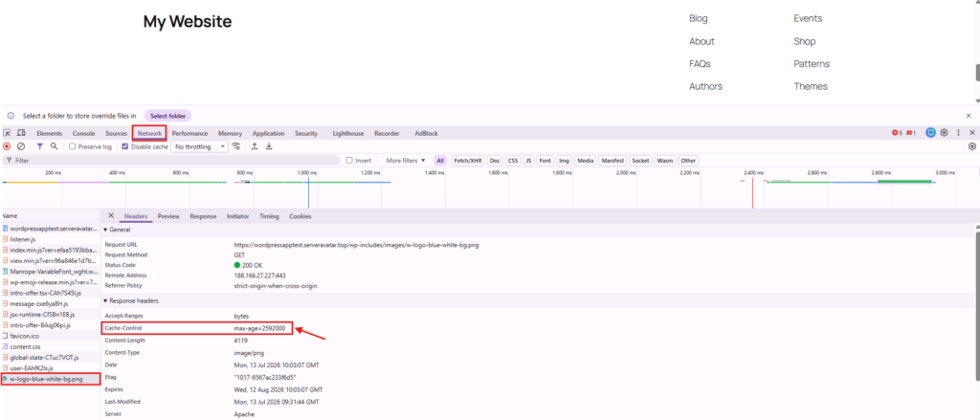Collapse the Response headers section
This screenshot has height=420, width=980.
pyautogui.click(x=130, y=300)
